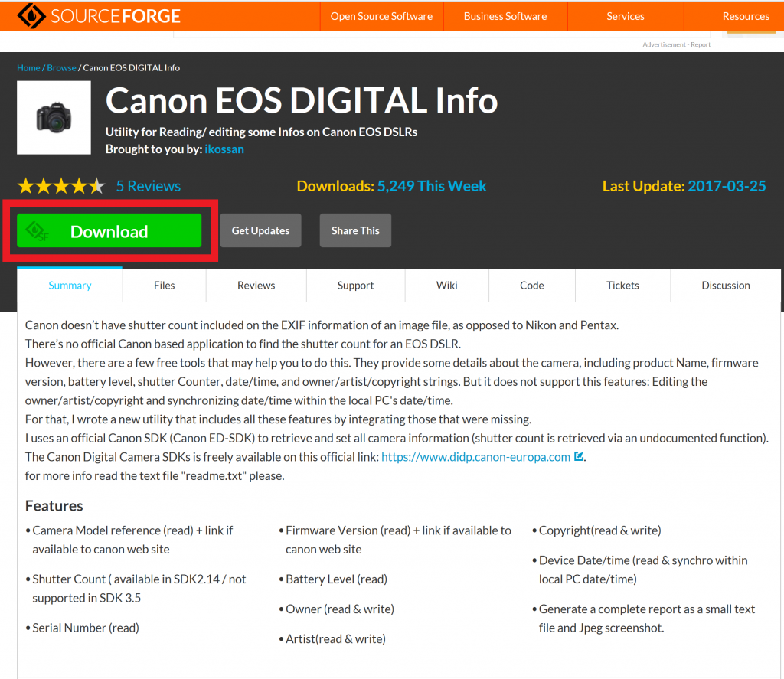Click the green Download button
This screenshot has width=784, height=679.
[109, 230]
